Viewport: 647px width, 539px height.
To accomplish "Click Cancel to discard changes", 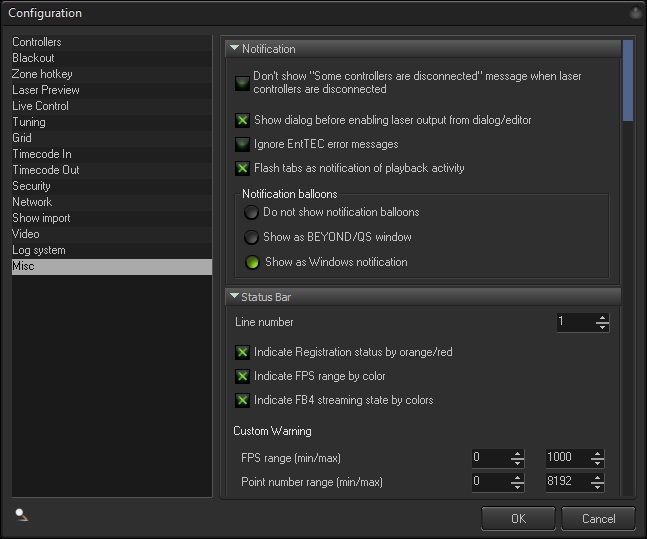I will coord(598,518).
